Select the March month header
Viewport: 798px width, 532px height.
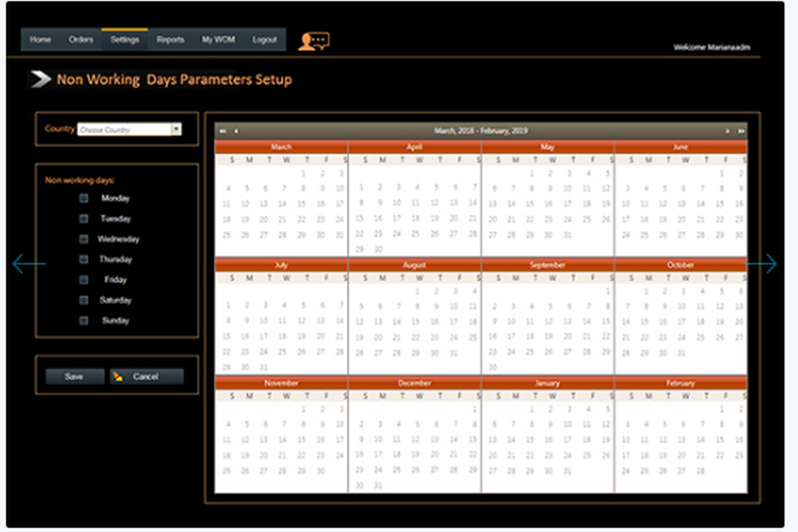(x=281, y=147)
